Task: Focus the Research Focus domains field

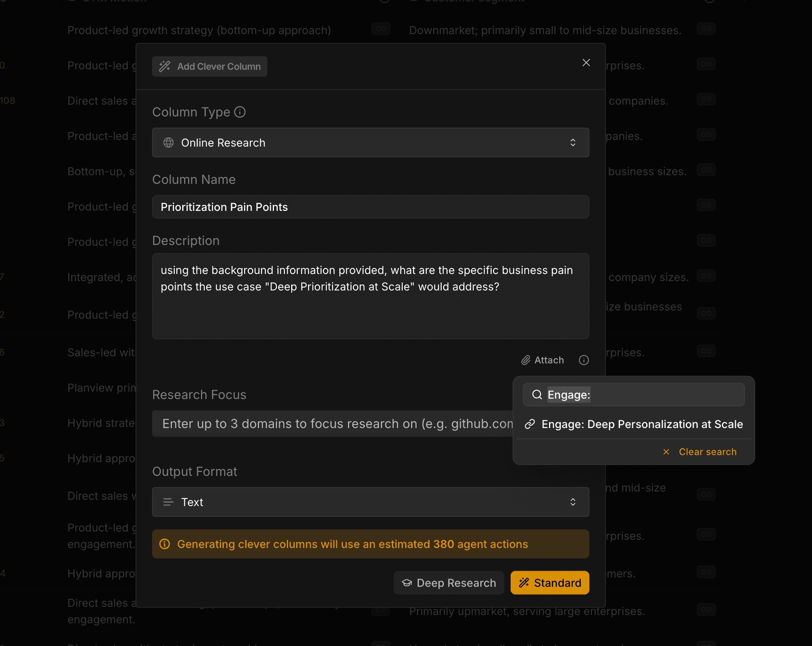Action: 333,423
